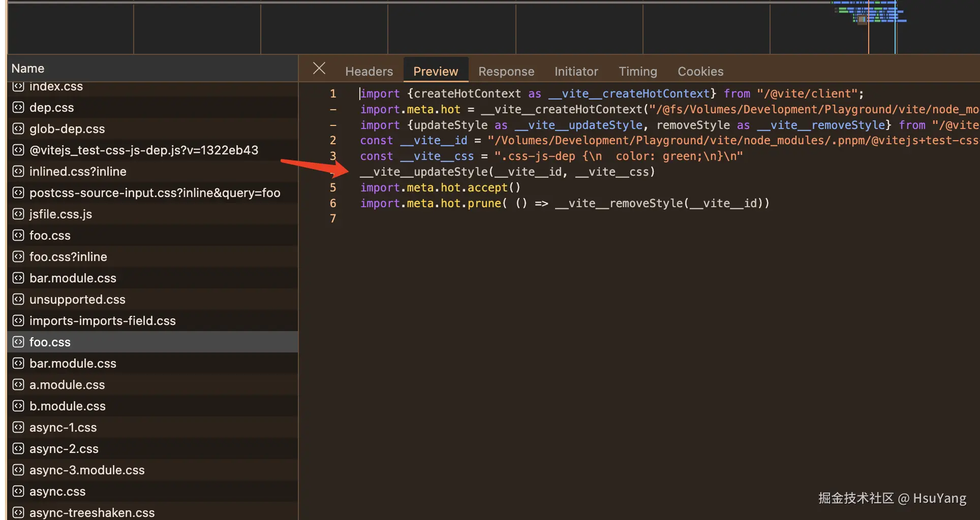This screenshot has height=520, width=980.
Task: Click the file icon next to async-1.css
Action: (18, 428)
